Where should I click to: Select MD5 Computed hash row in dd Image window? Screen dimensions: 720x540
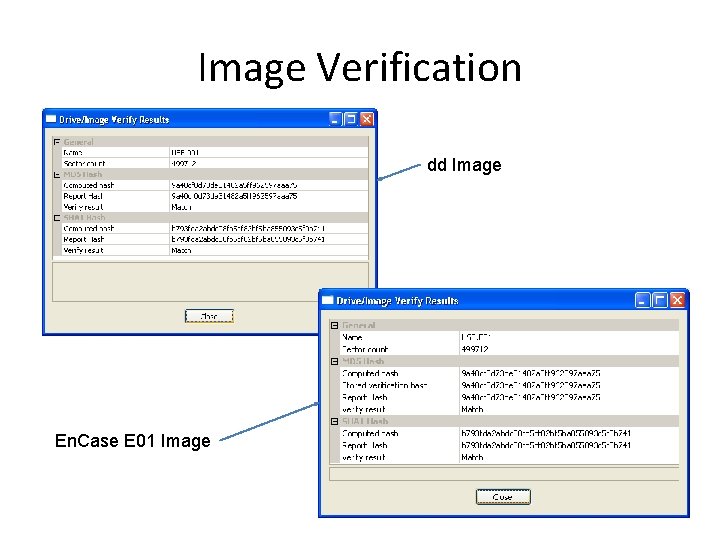[x=215, y=185]
